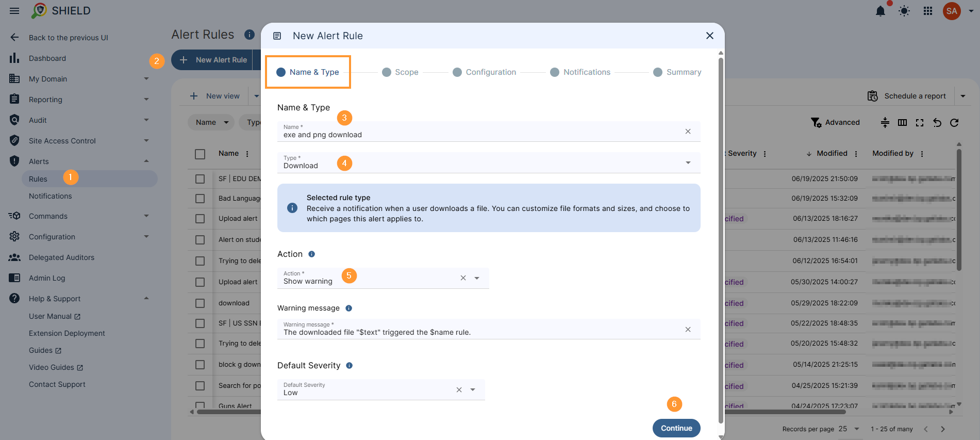Check the Search for po row checkbox
Viewport: 980px width, 440px height.
coord(200,386)
